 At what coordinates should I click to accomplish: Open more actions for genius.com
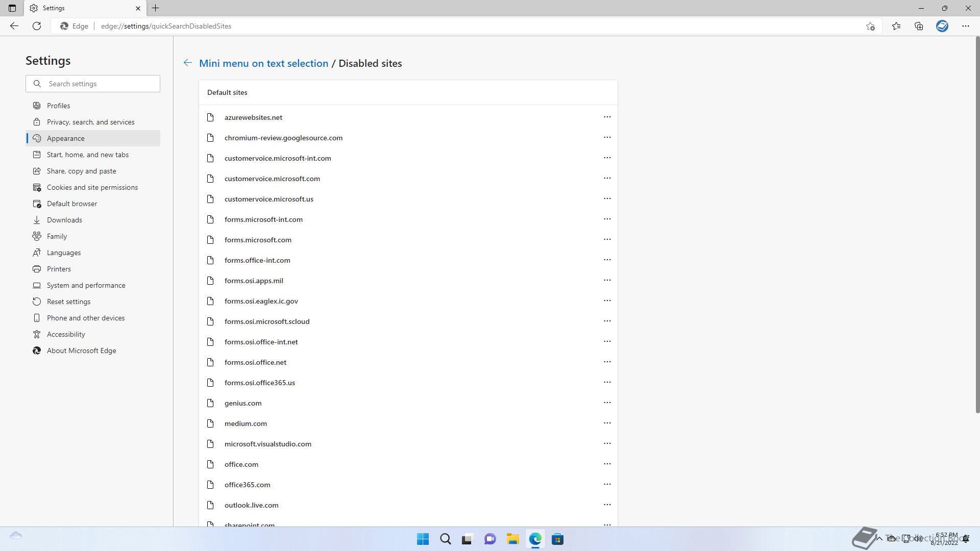[x=607, y=403]
